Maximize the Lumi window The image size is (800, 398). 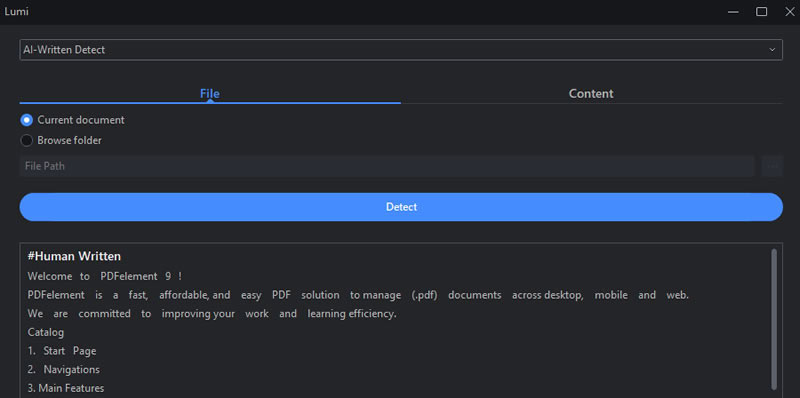pos(761,12)
